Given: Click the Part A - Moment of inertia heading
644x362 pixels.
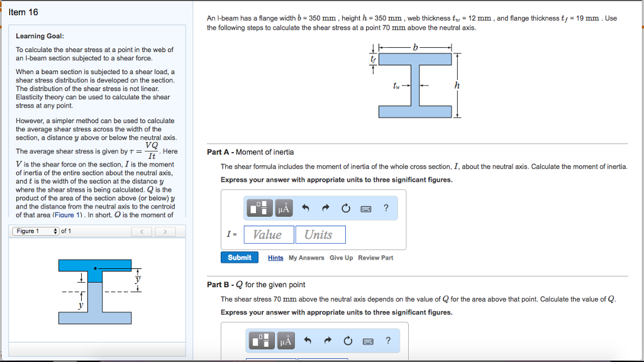Looking at the screenshot, I should tap(250, 152).
